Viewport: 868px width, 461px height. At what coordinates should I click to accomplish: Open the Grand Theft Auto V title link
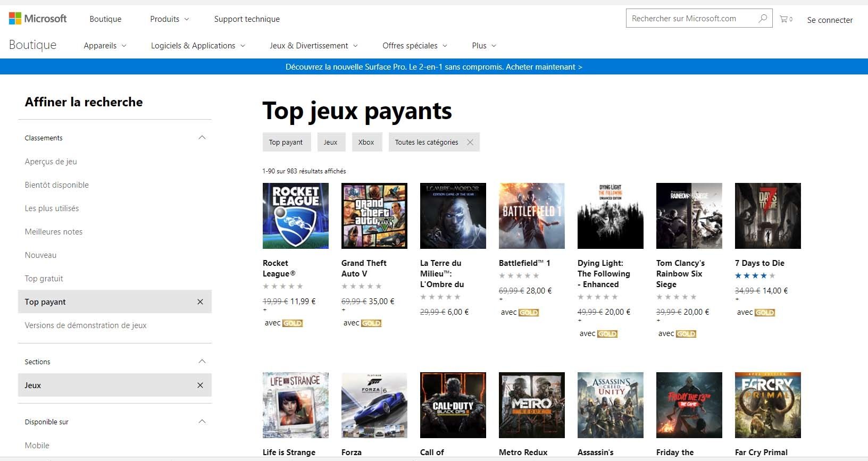coord(364,269)
